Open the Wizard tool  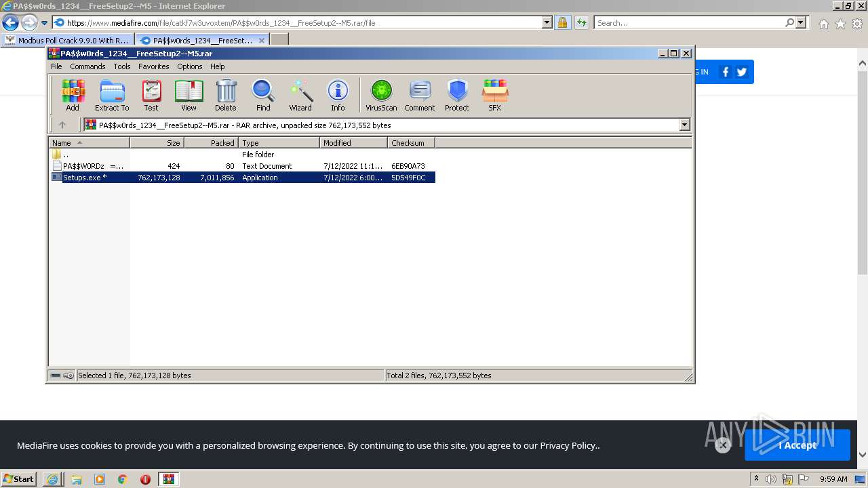pyautogui.click(x=300, y=95)
